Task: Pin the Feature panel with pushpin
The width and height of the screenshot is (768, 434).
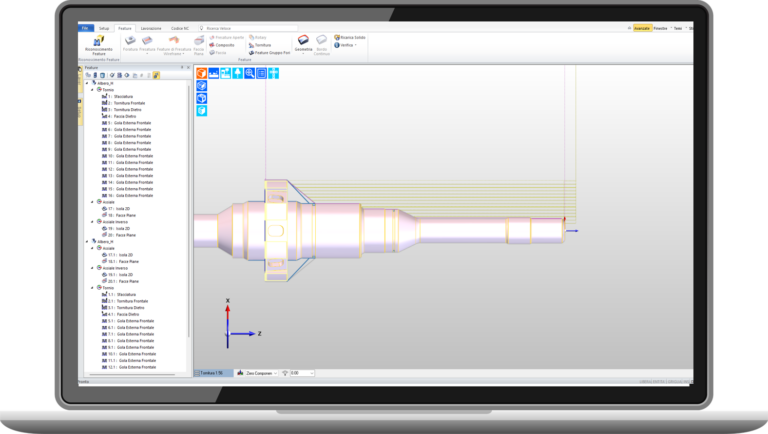Action: (x=182, y=68)
